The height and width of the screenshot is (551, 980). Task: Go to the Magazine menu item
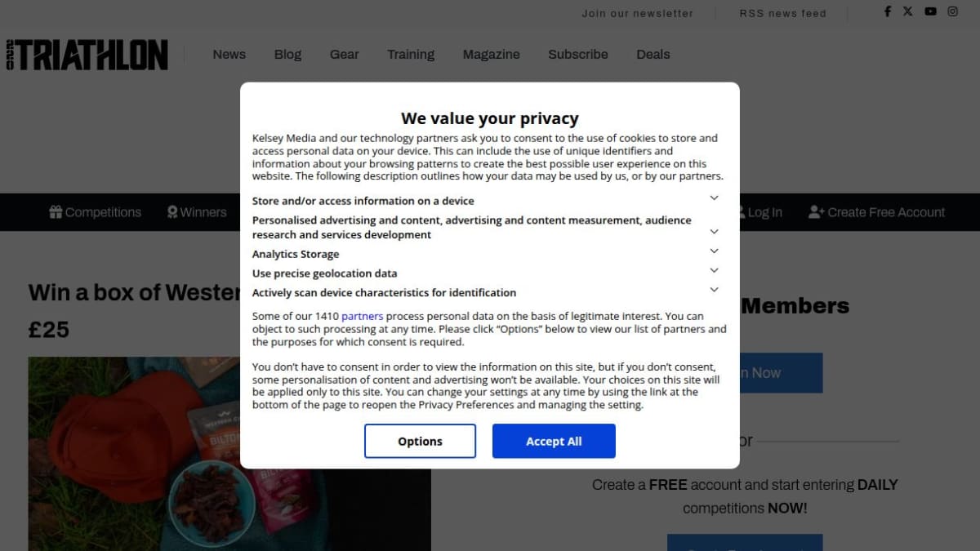coord(491,55)
